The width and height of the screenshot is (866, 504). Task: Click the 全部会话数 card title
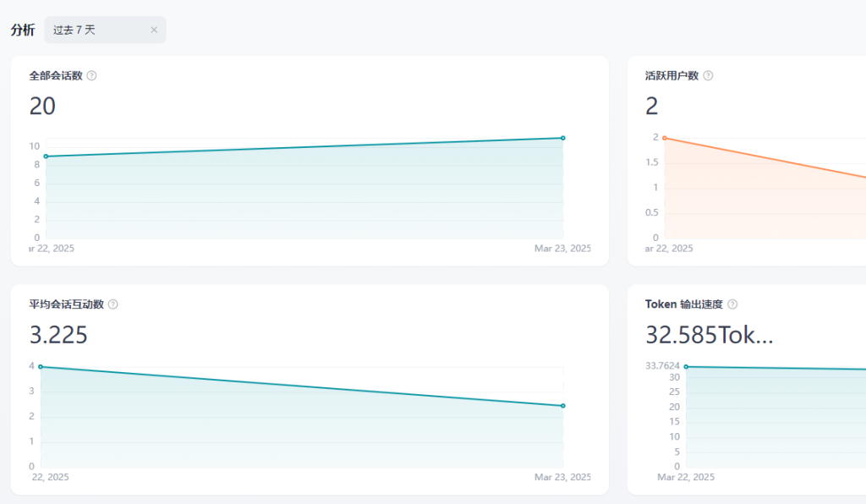pyautogui.click(x=56, y=75)
